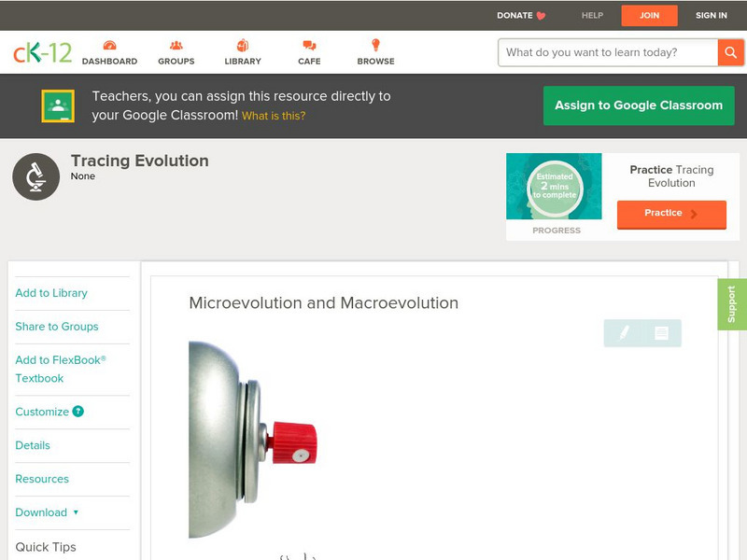Click Assign to Google Classroom button
747x560 pixels.
tap(639, 105)
